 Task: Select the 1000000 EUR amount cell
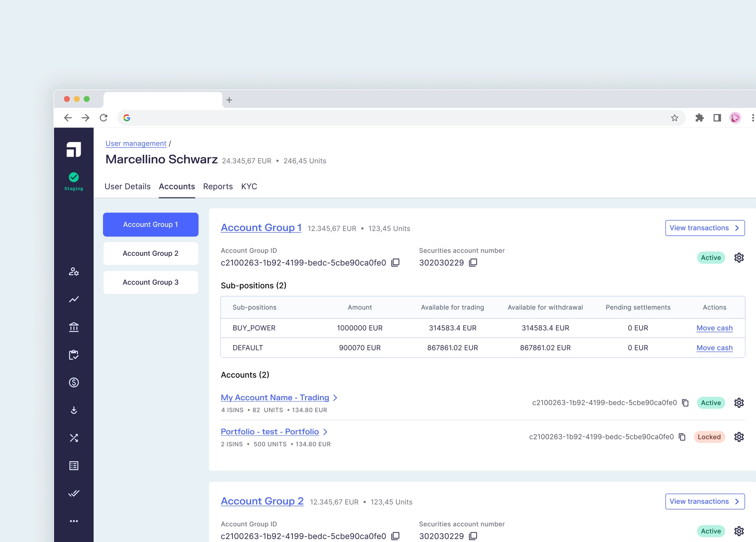(x=360, y=328)
